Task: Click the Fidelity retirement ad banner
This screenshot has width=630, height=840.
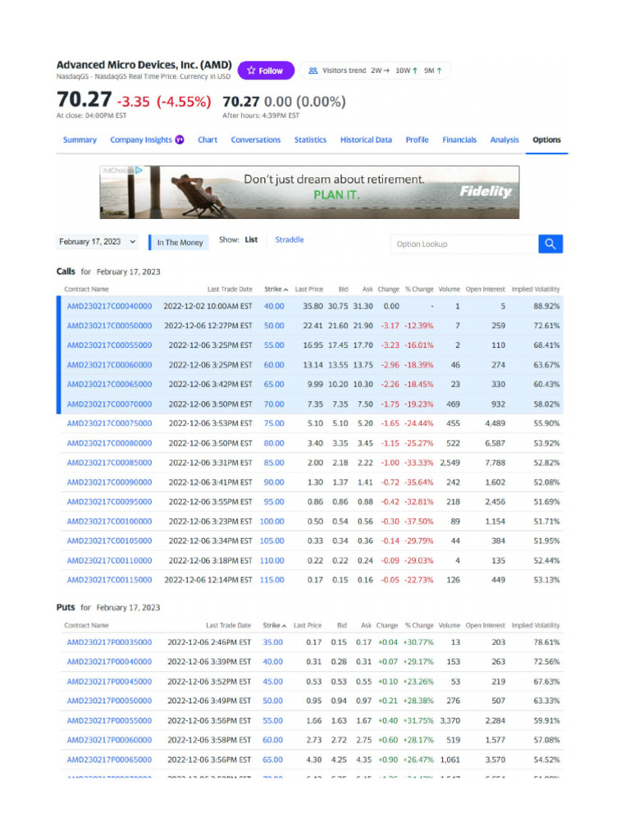Action: 309,192
